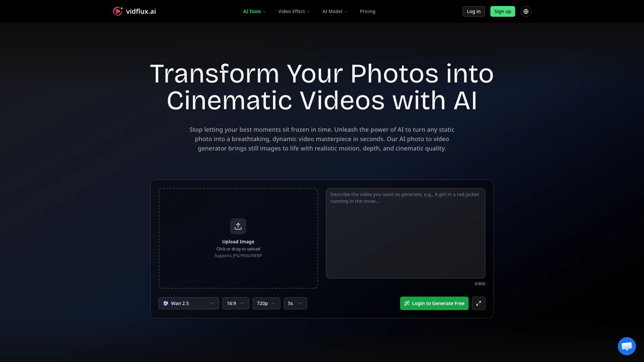This screenshot has height=362, width=644.
Task: Open the language globe selector
Action: 526,11
